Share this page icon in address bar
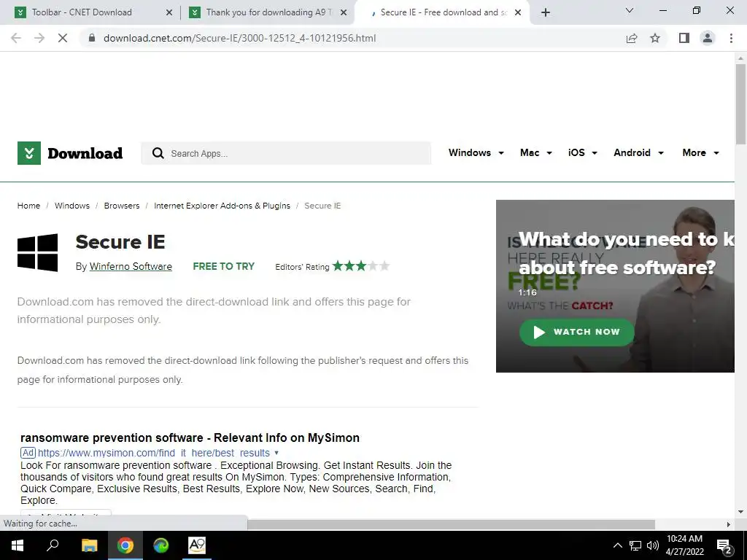Screen dimensions: 747x560 632,38
